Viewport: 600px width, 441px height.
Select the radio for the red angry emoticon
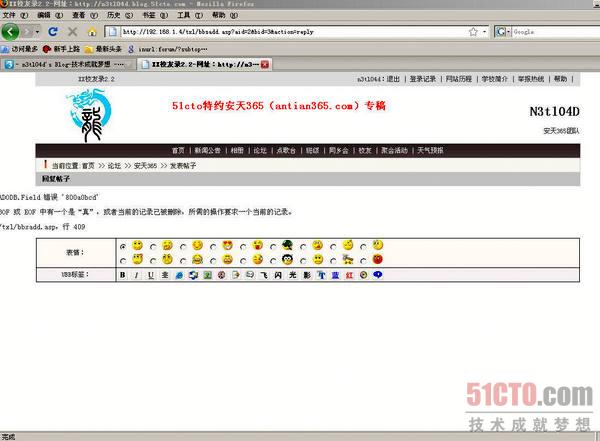pyautogui.click(x=363, y=261)
